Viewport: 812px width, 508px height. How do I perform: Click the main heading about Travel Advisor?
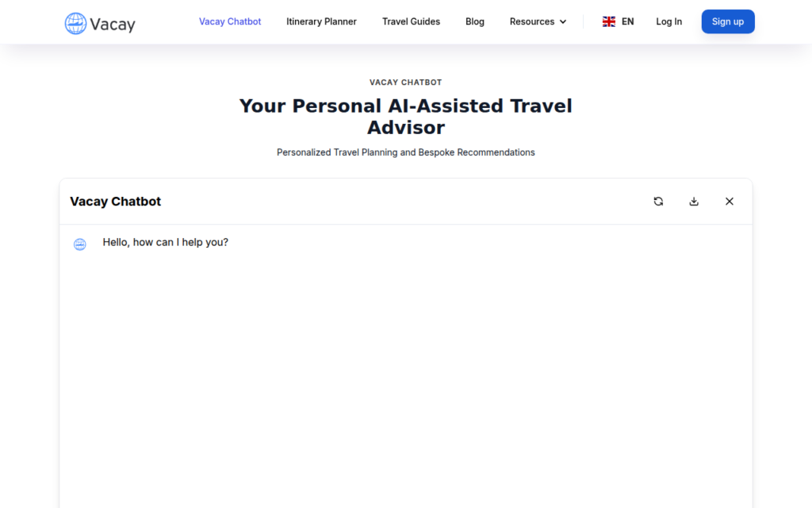point(406,117)
